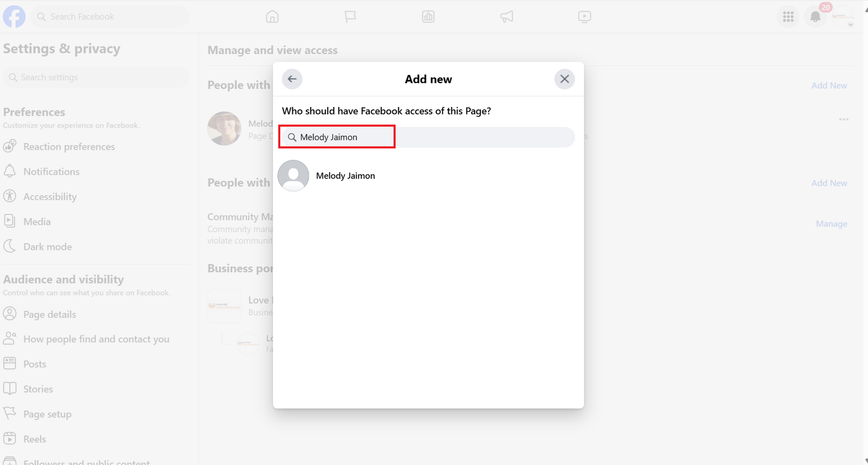Click the Media sidebar icon

click(9, 221)
